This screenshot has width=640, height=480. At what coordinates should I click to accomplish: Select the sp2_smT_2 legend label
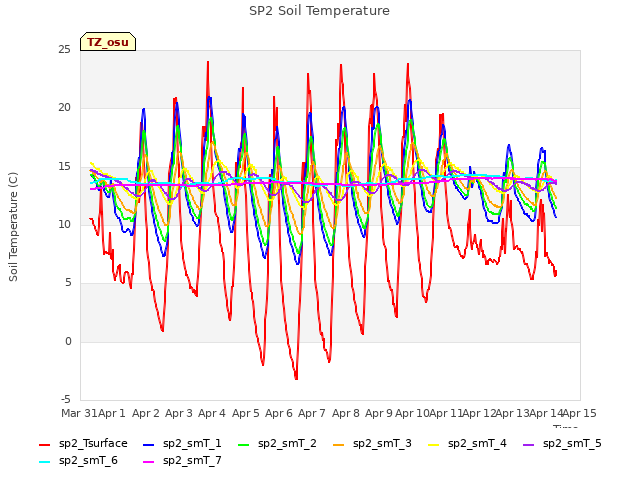coord(287,444)
